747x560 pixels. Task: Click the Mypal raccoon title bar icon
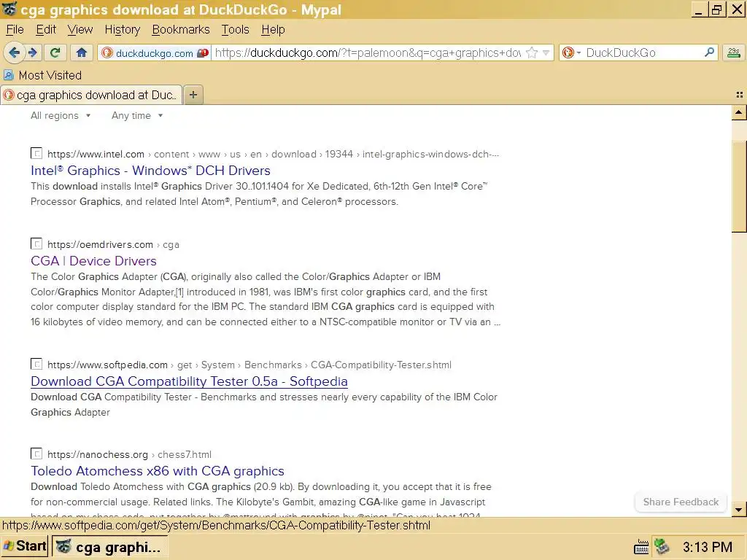point(9,9)
